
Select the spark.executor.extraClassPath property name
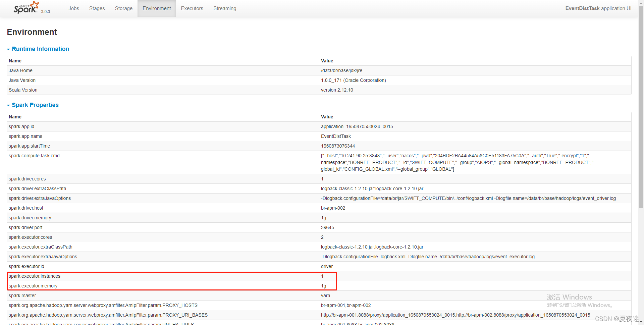[x=41, y=247]
